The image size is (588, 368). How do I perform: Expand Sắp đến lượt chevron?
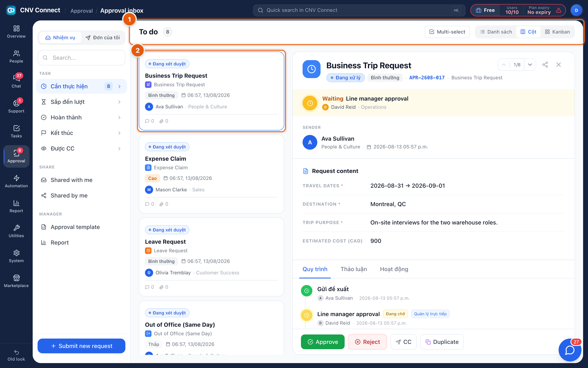coord(119,102)
